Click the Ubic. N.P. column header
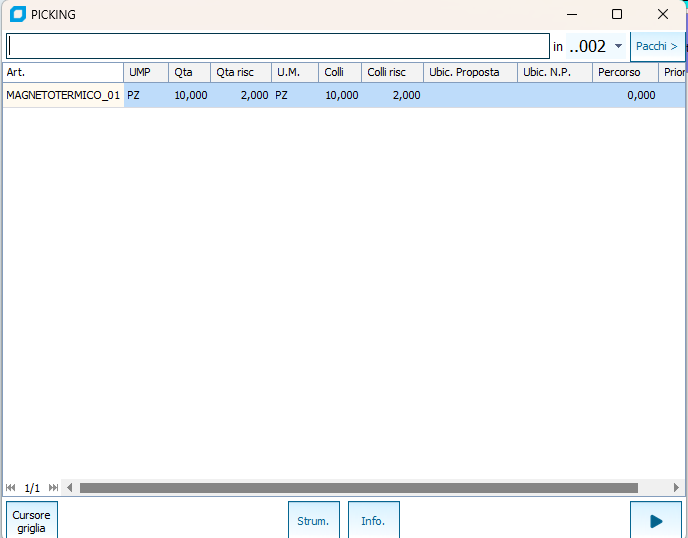This screenshot has width=688, height=538. click(x=555, y=72)
